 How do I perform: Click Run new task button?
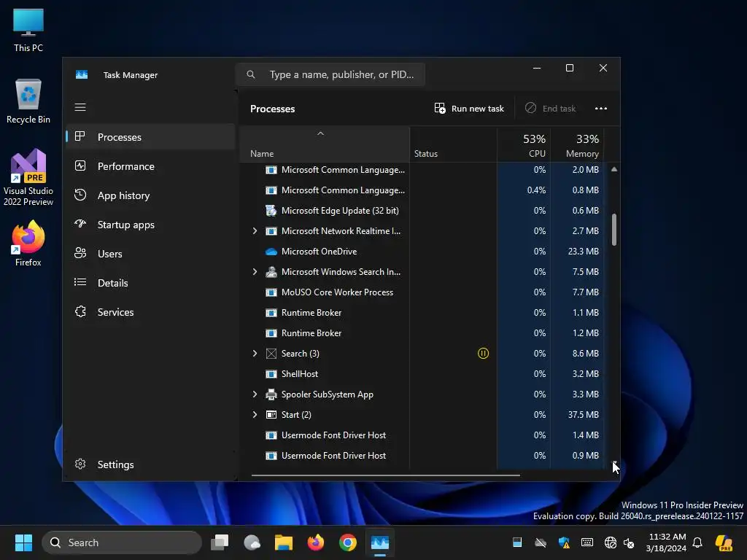(469, 109)
